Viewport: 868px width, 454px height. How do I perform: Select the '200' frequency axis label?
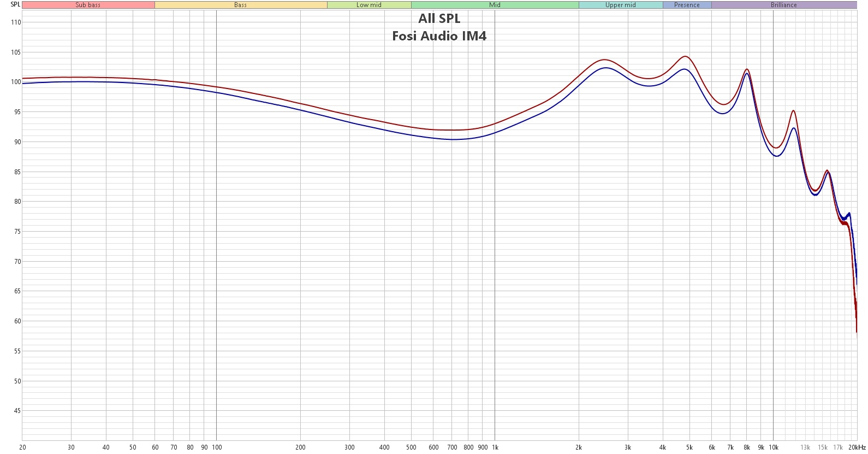point(300,447)
